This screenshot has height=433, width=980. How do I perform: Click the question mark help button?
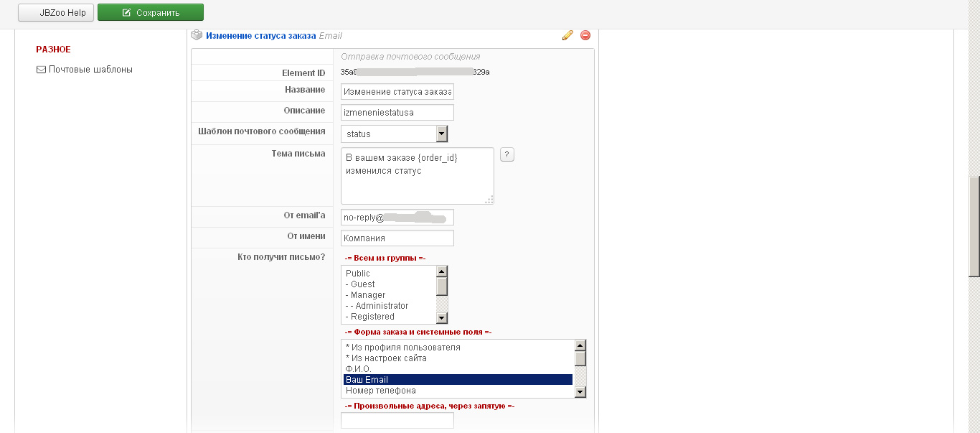(507, 154)
